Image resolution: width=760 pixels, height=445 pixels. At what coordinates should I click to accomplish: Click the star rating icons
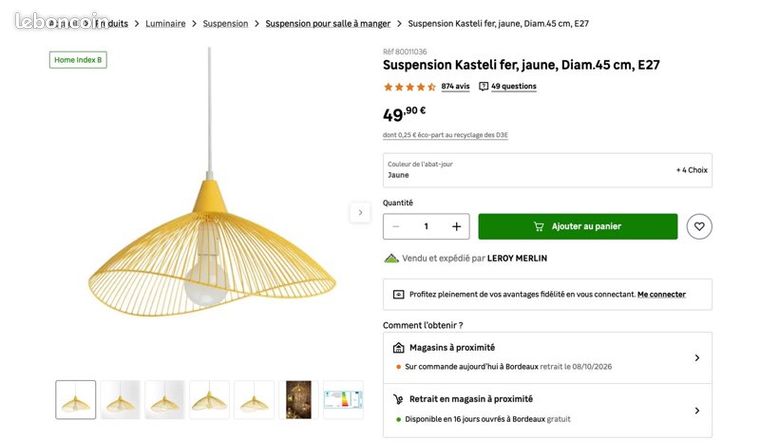[x=410, y=87]
